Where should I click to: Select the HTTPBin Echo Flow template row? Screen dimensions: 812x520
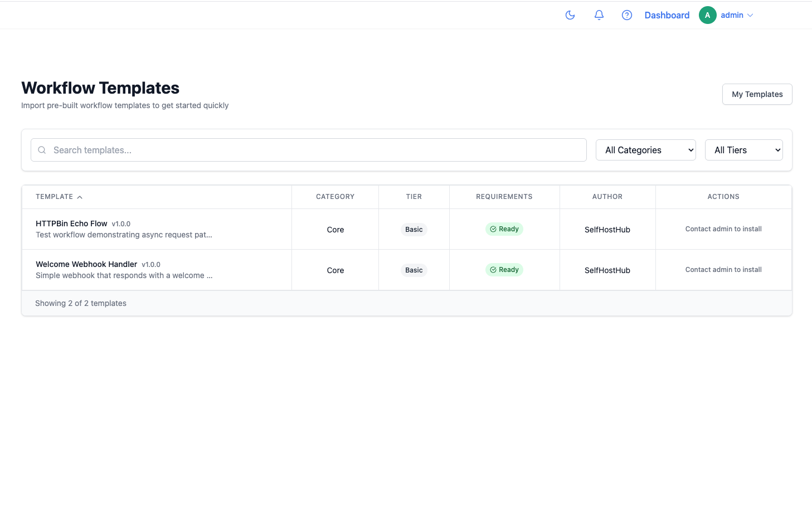click(156, 229)
